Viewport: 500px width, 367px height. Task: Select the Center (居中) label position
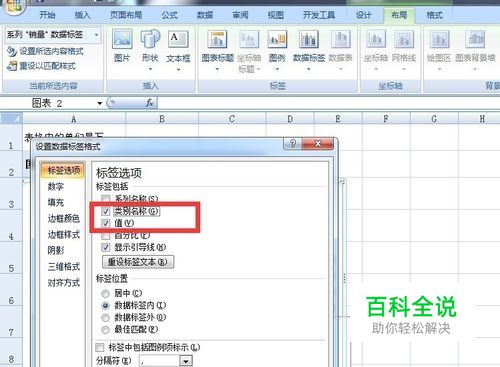pos(105,293)
